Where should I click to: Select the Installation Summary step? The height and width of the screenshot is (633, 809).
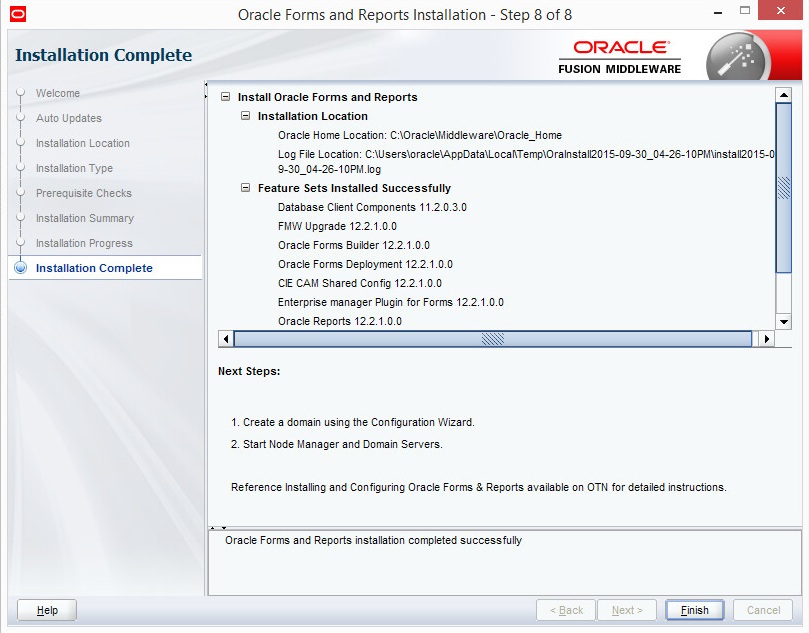coord(85,218)
